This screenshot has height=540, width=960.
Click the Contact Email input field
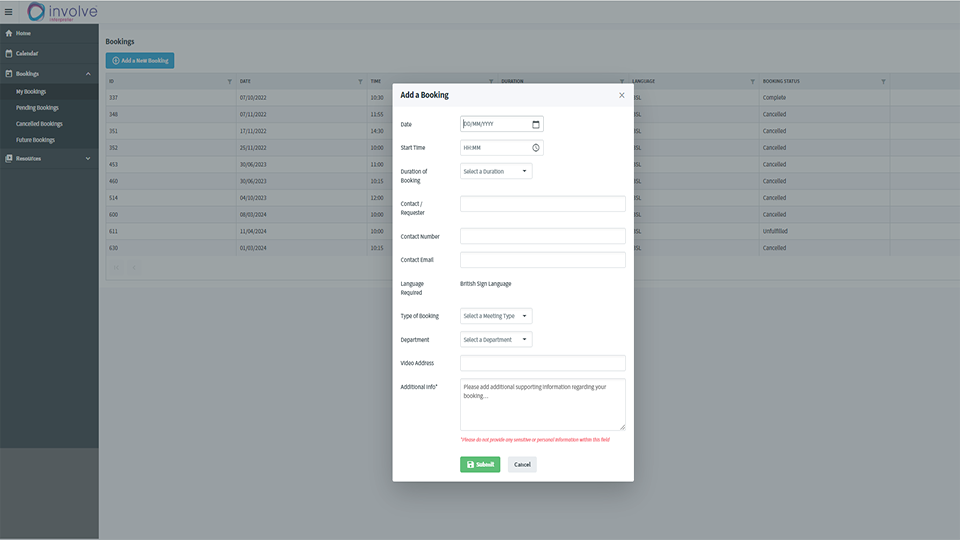pyautogui.click(x=542, y=260)
